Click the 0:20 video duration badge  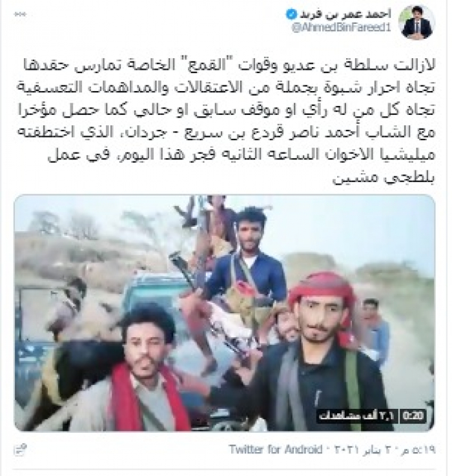413,416
